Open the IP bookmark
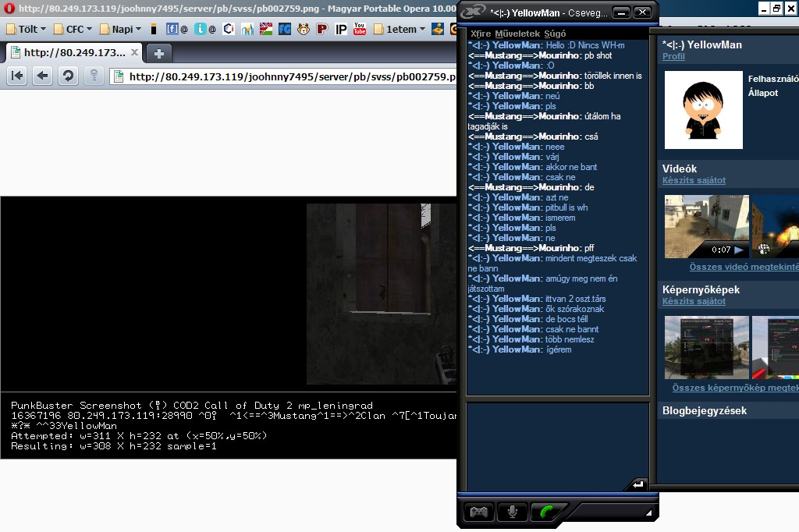 (341, 29)
